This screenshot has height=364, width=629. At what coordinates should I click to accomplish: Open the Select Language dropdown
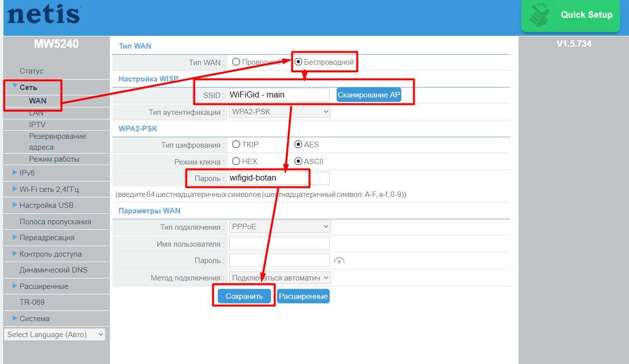click(x=55, y=335)
